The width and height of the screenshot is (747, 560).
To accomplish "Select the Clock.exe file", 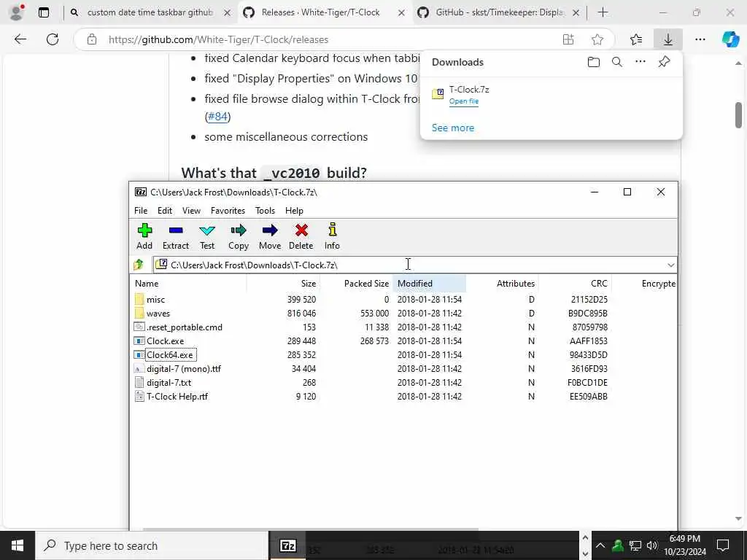I will coord(165,341).
